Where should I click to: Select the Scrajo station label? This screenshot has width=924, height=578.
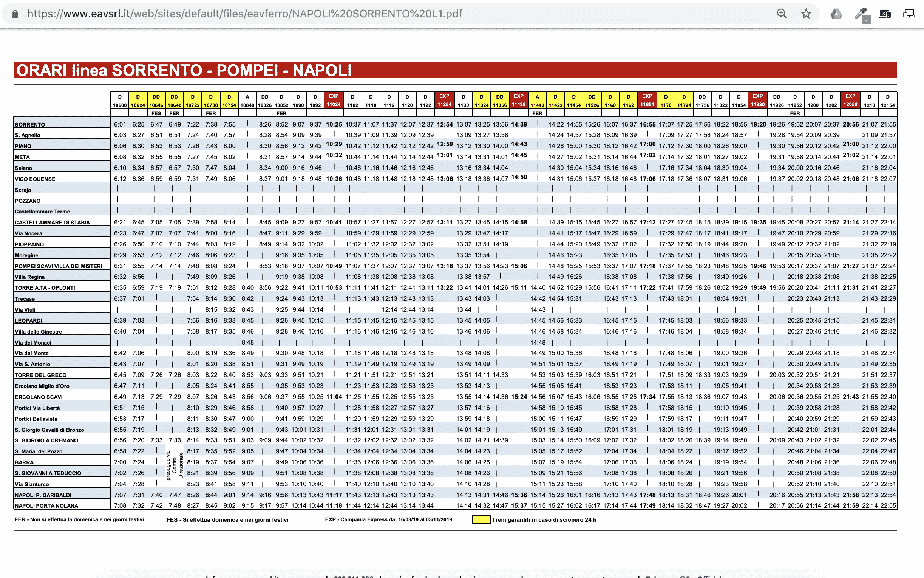coord(23,190)
